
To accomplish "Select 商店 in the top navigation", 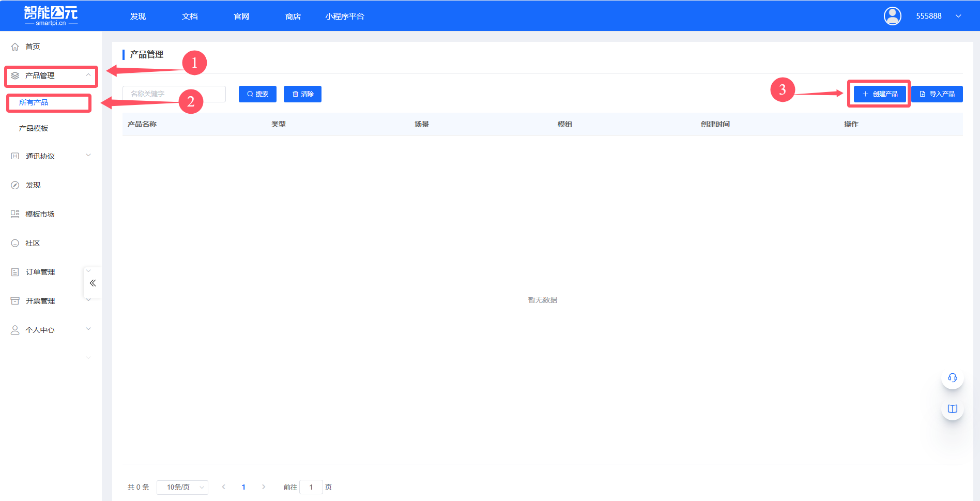I will (293, 16).
